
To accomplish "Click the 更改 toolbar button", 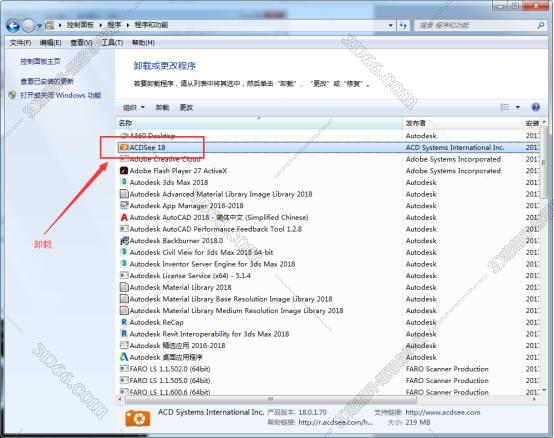I will (186, 107).
